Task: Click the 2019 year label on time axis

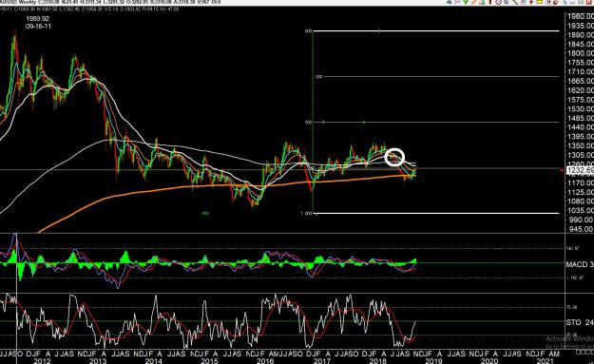Action: 433,360
